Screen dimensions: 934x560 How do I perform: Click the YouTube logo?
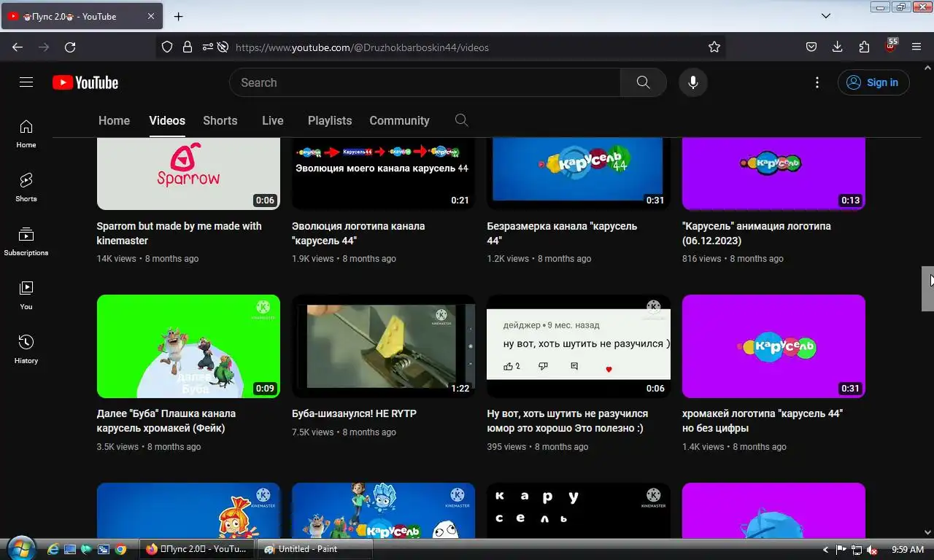coord(85,82)
